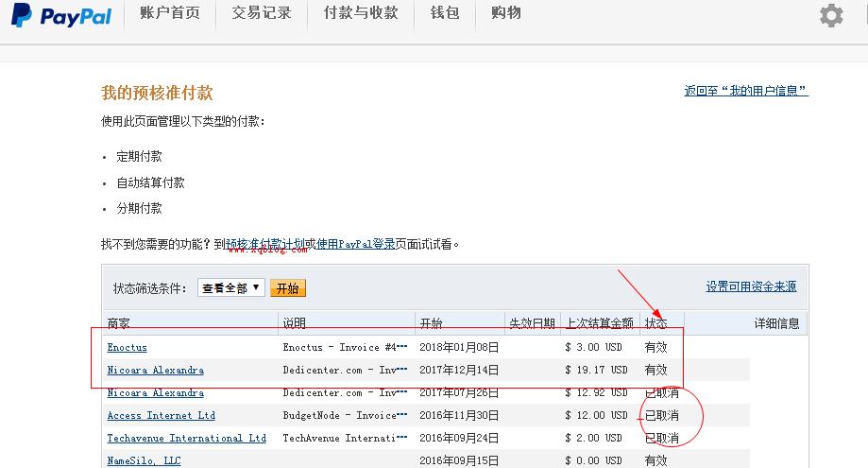Screen dimensions: 868x468
Task: Click the 2018年01月08日 date cell
Action: click(x=459, y=347)
